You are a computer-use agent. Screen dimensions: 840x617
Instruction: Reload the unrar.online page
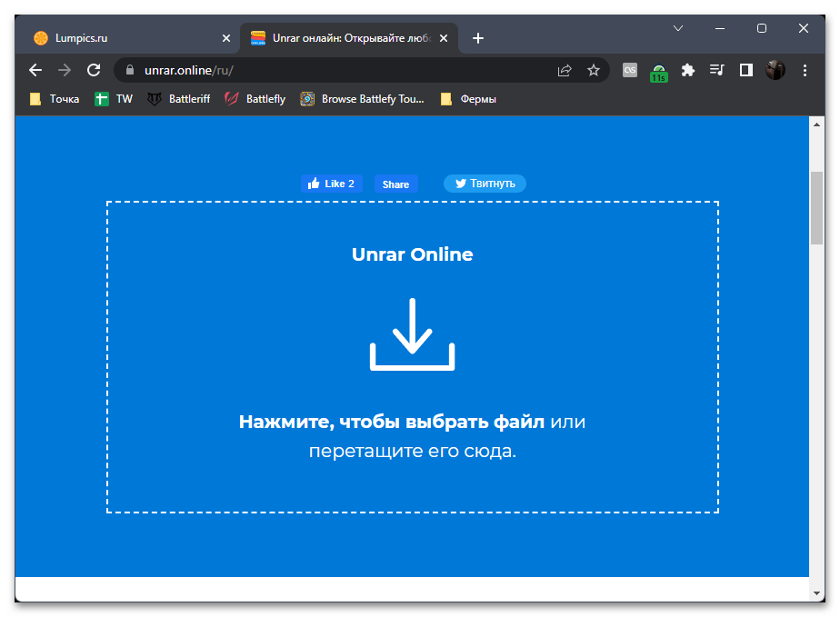(94, 70)
